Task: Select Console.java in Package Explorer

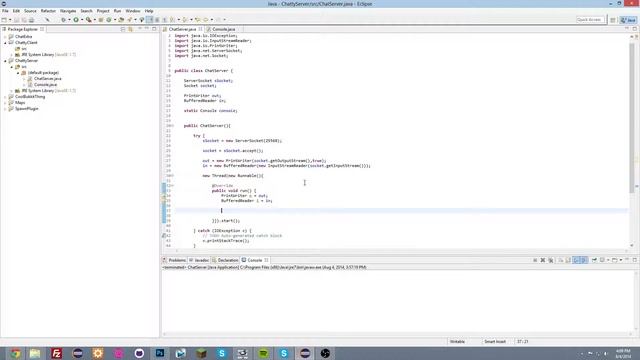Action: [x=45, y=85]
